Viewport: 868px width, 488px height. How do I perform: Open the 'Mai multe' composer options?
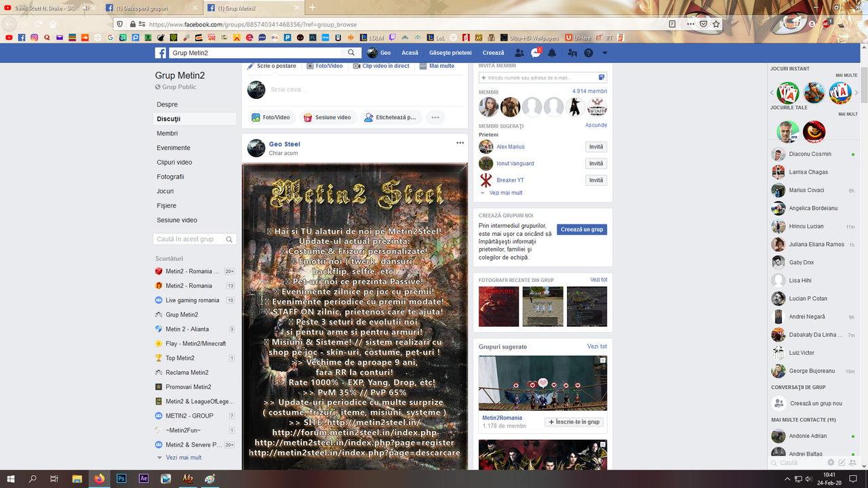(437, 66)
